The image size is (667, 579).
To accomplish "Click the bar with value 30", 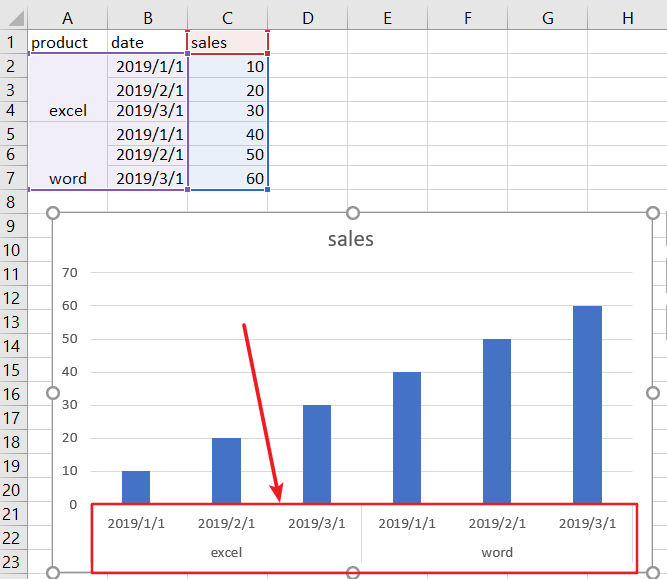I will [x=316, y=454].
